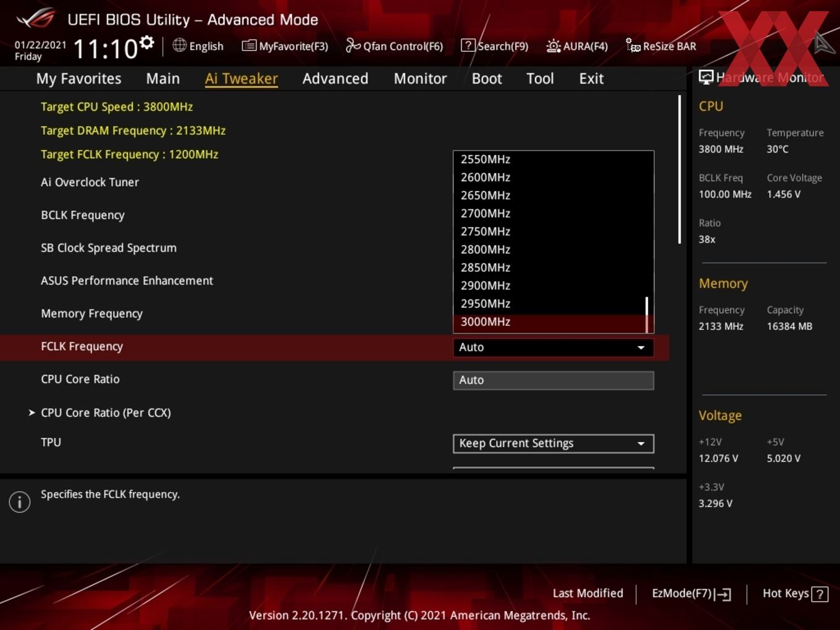
Task: Click the info icon beside help text
Action: pos(20,502)
